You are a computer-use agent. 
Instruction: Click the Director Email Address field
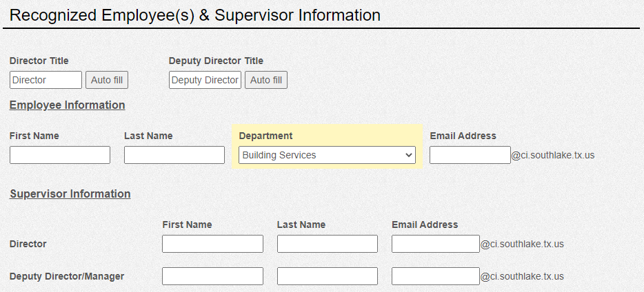point(435,244)
